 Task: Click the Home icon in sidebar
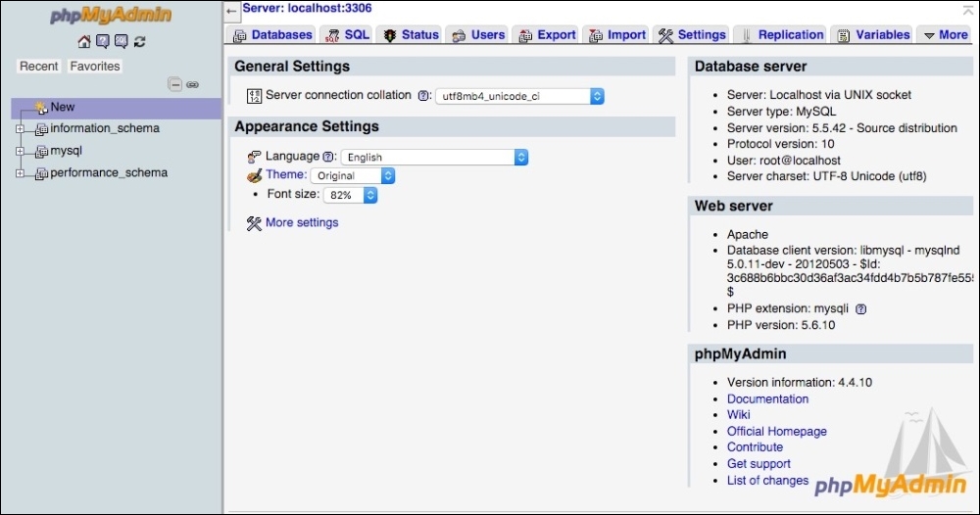point(83,42)
